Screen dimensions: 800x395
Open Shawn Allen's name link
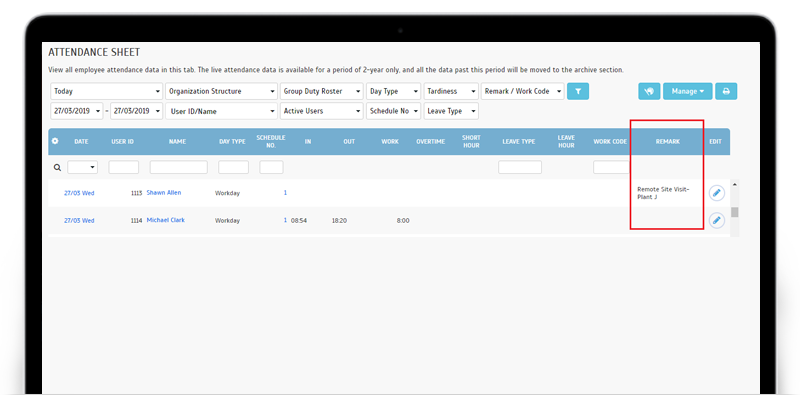(x=164, y=193)
